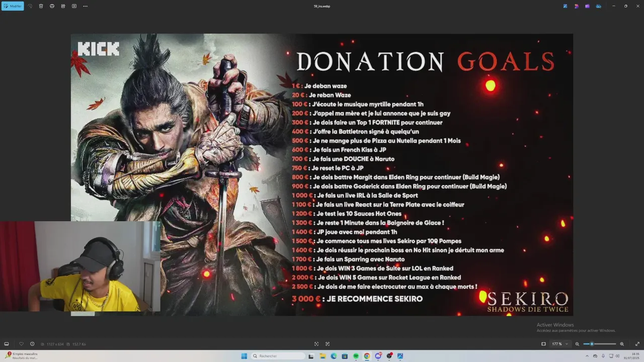644x362 pixels.
Task: Click the print icon in toolbar
Action: (52, 6)
